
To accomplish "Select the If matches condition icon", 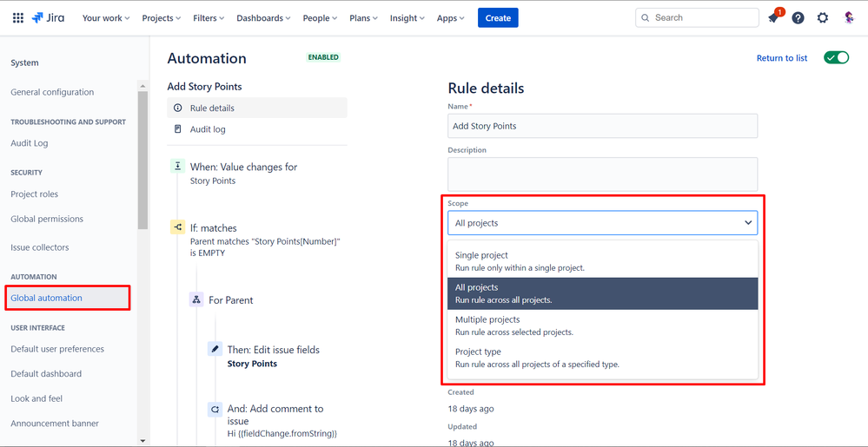I will pyautogui.click(x=178, y=227).
